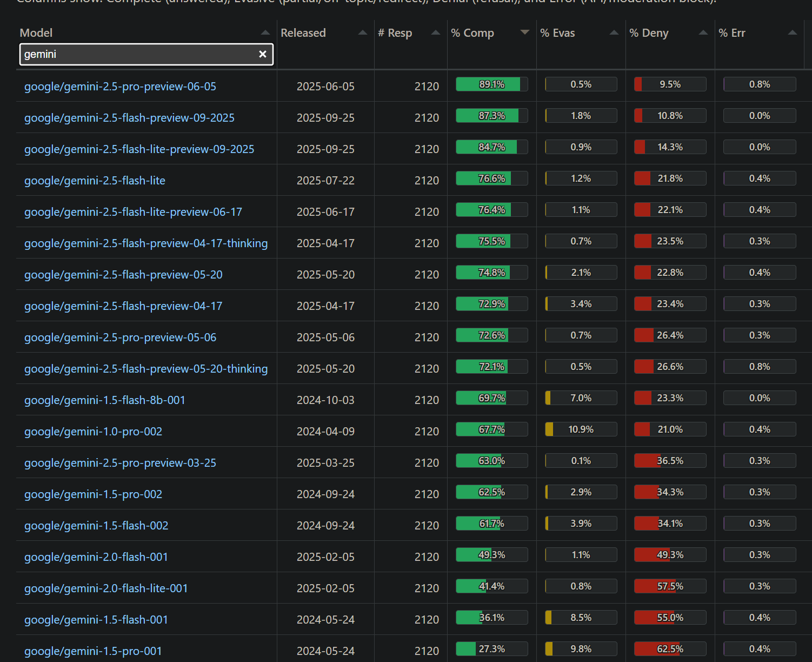The height and width of the screenshot is (662, 812).
Task: Toggle % Comp descending sort arrow
Action: click(525, 32)
